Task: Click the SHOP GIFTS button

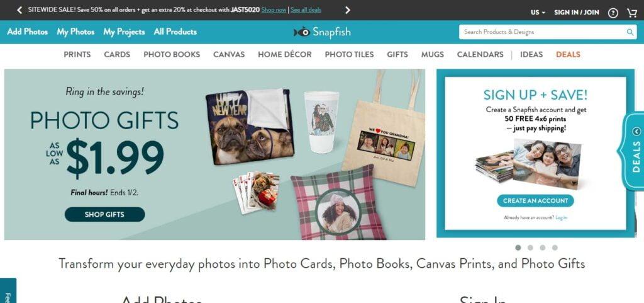Action: tap(105, 214)
